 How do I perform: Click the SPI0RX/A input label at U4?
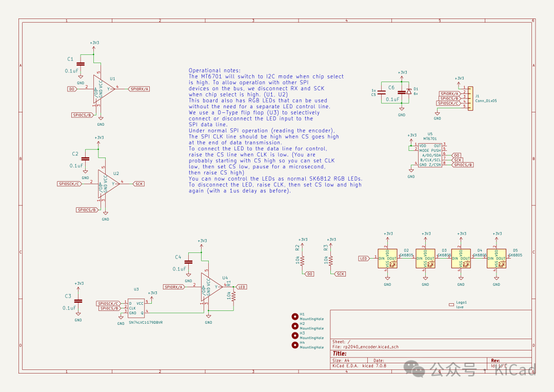pyautogui.click(x=174, y=287)
